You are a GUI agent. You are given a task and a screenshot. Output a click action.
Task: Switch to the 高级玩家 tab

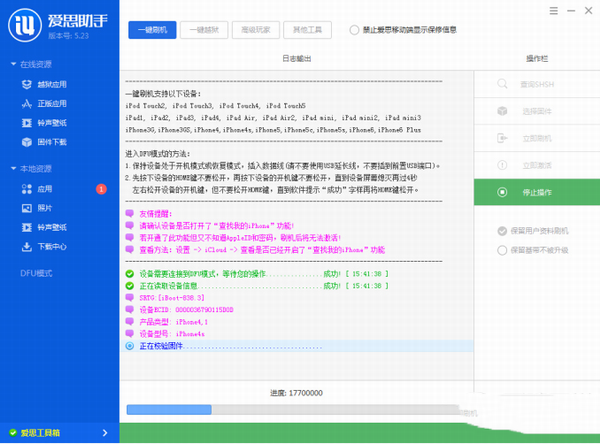pyautogui.click(x=256, y=30)
